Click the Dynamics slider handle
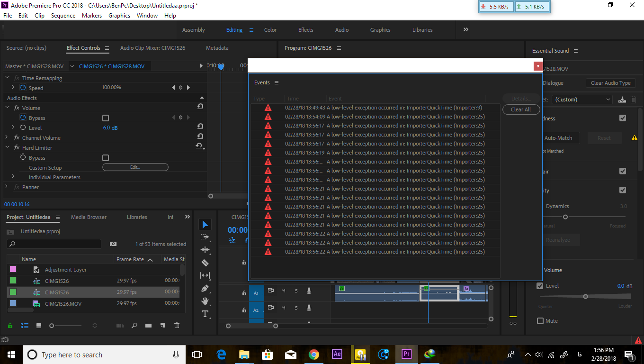 [x=565, y=217]
